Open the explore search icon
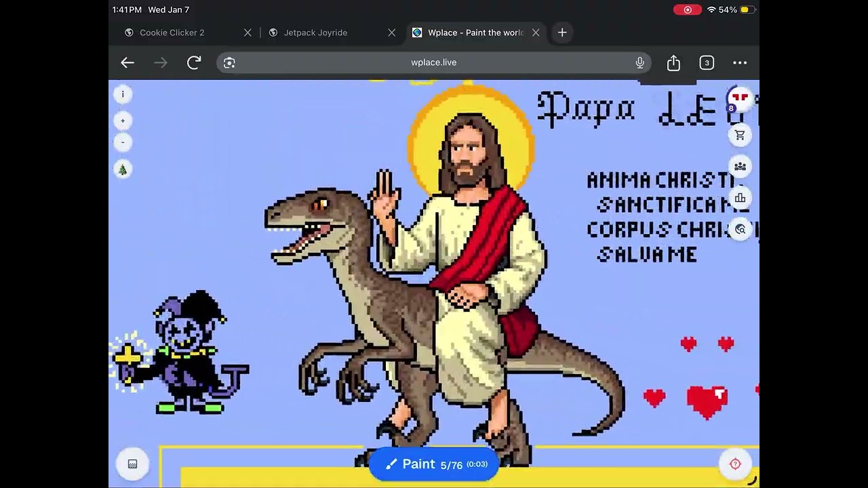 coord(740,229)
